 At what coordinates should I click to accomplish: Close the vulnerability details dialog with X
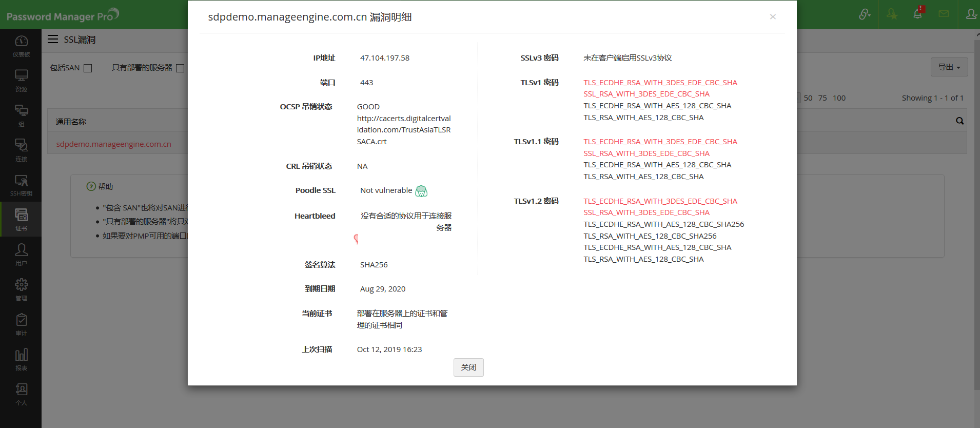click(x=773, y=17)
